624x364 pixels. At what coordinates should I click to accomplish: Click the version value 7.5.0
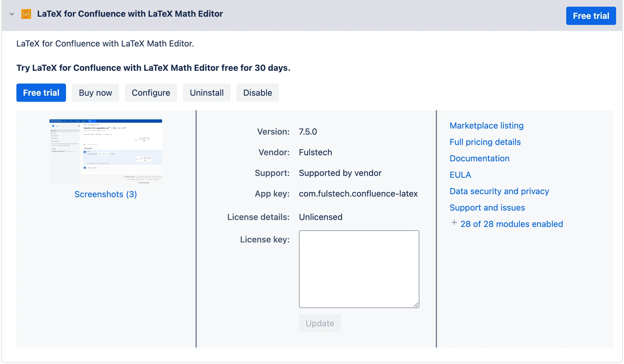point(308,132)
